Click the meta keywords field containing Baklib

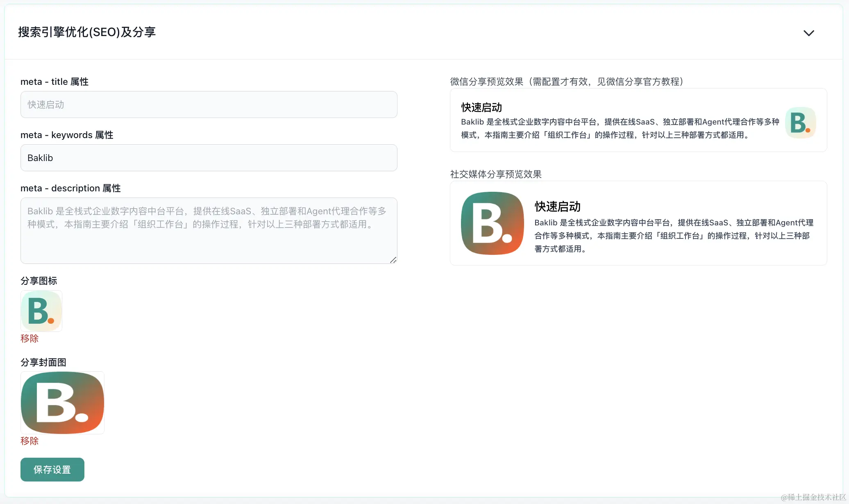coord(209,158)
